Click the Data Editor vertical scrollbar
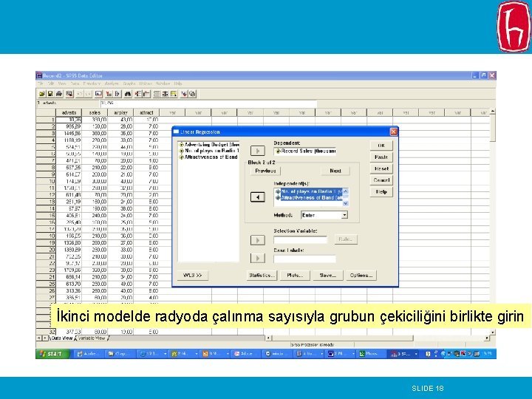The height and width of the screenshot is (399, 532). (492, 220)
